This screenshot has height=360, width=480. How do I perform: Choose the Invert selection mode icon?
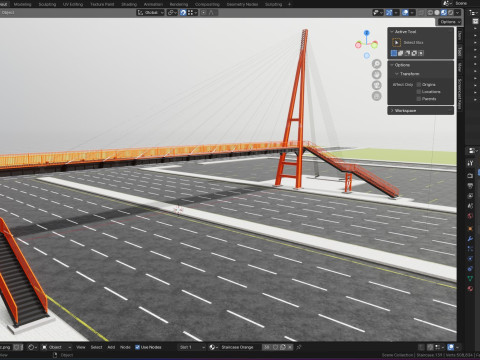[x=414, y=53]
